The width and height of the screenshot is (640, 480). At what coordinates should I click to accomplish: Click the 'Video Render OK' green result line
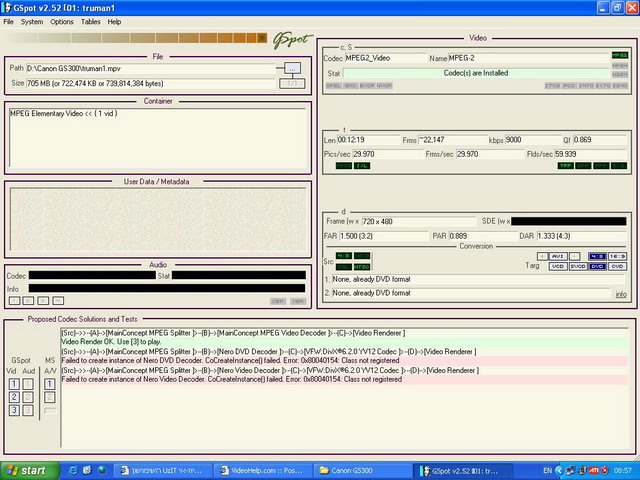click(345, 342)
